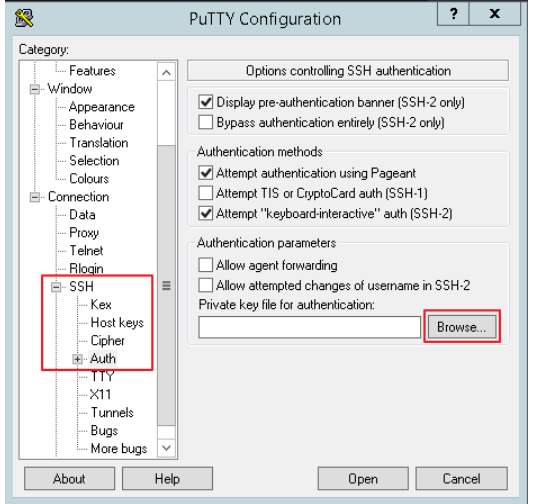Toggle Display pre-authentication banner checkbox
Screen dimensions: 533x504
206,102
